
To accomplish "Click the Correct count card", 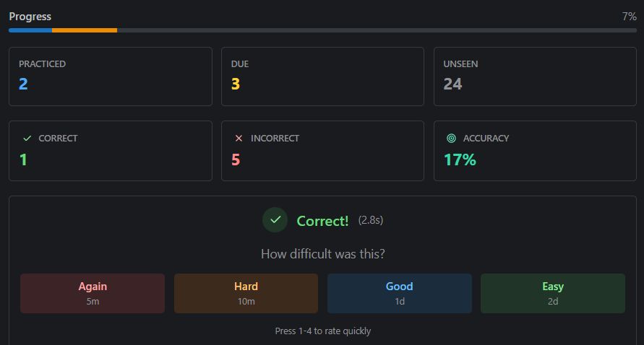I will click(x=111, y=151).
